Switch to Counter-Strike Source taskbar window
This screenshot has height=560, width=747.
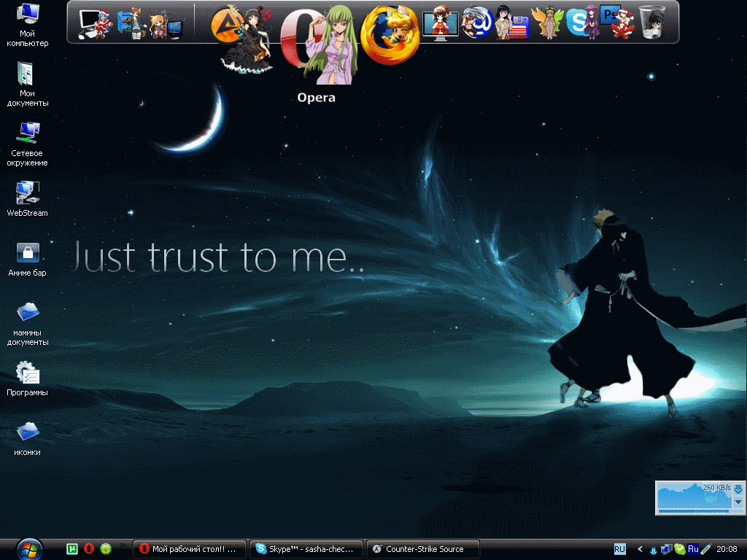pyautogui.click(x=422, y=549)
